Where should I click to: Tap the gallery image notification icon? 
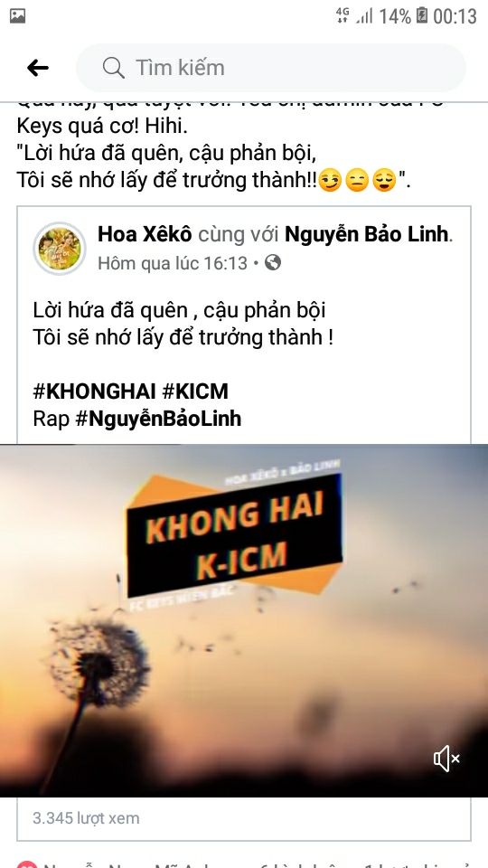click(18, 16)
